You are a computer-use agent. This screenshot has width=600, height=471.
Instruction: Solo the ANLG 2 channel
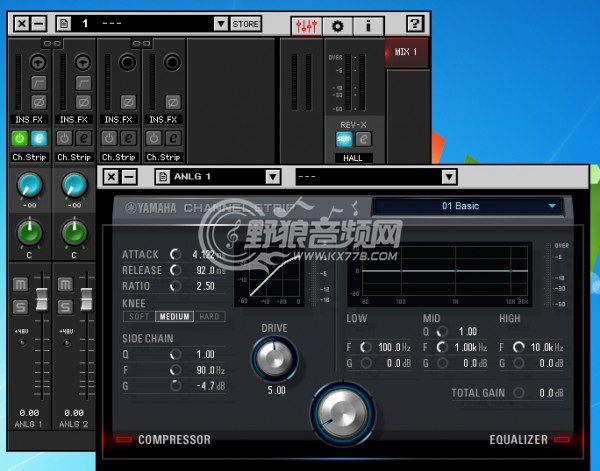coord(65,307)
